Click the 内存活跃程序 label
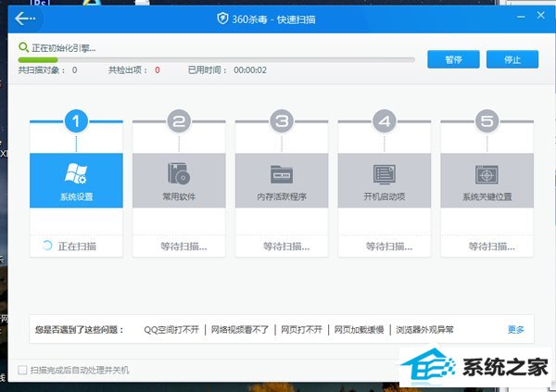556x392 pixels. tap(282, 196)
